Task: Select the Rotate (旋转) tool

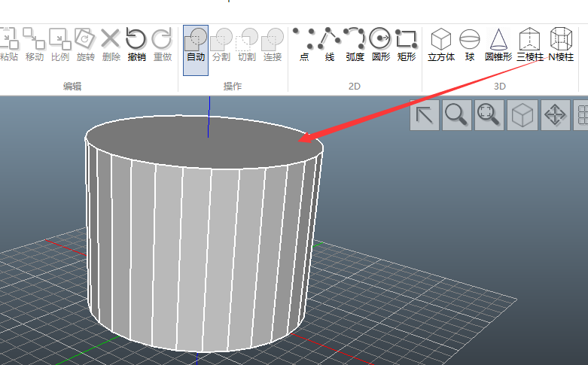Action: click(86, 44)
